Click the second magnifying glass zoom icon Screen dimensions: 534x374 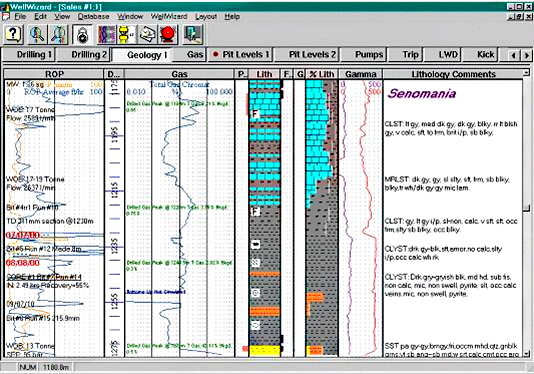[x=59, y=34]
